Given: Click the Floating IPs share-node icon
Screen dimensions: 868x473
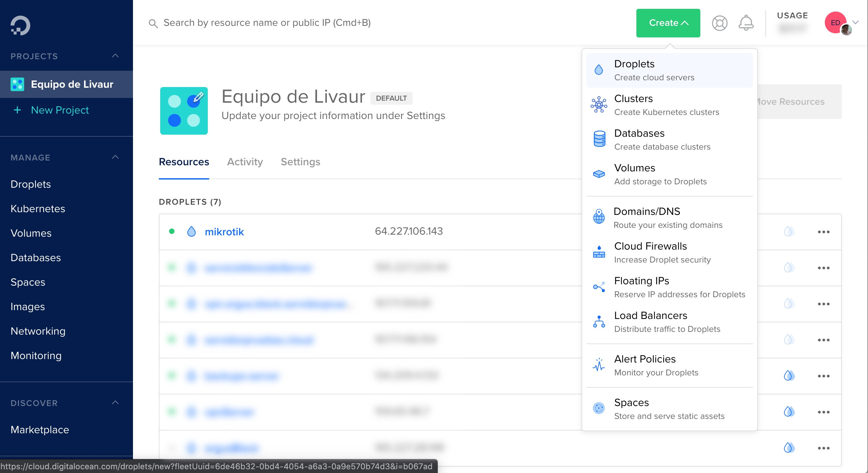Looking at the screenshot, I should (x=599, y=287).
